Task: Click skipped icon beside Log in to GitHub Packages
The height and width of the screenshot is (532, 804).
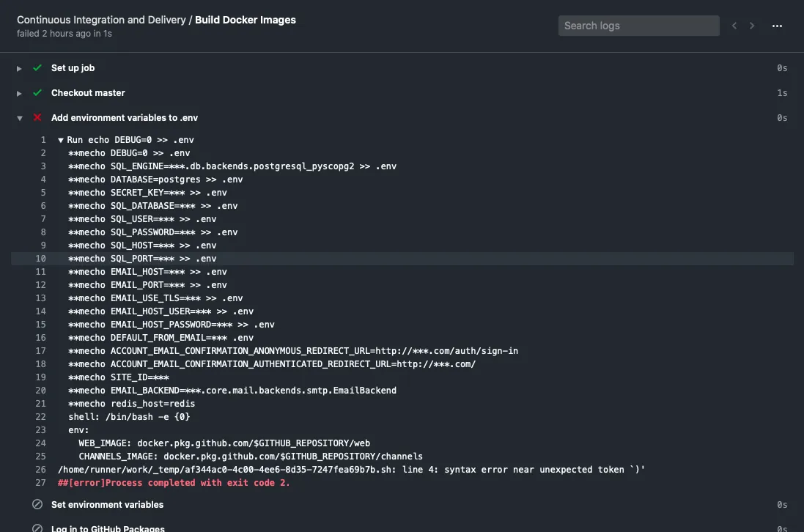Action: tap(37, 528)
